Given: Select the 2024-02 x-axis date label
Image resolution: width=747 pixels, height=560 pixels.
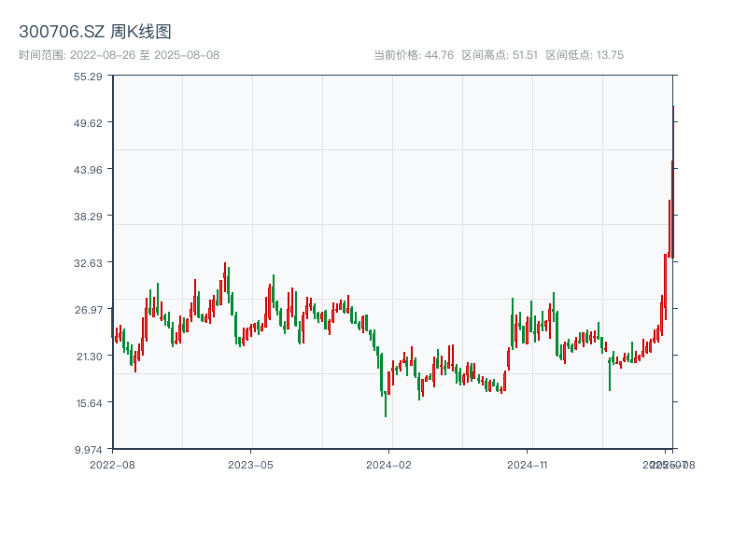Looking at the screenshot, I should tap(389, 464).
